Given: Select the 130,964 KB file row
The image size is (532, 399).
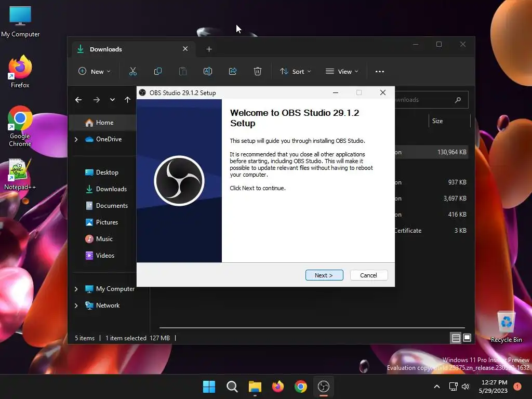Looking at the screenshot, I should (x=431, y=152).
